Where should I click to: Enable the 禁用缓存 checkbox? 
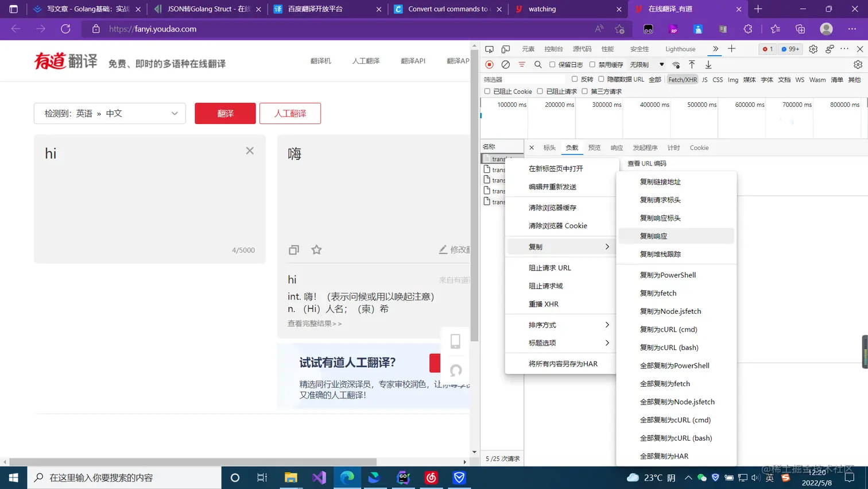[592, 64]
